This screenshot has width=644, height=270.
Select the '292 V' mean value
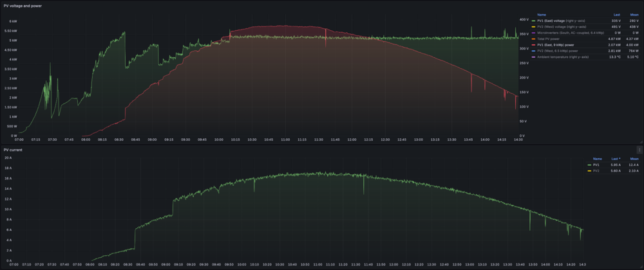click(x=634, y=21)
